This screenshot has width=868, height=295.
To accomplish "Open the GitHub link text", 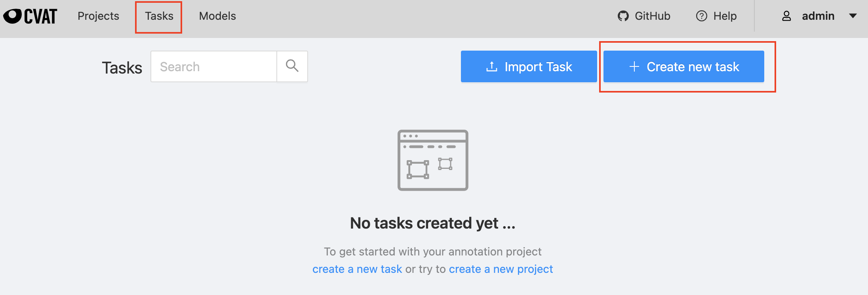I will tap(653, 16).
